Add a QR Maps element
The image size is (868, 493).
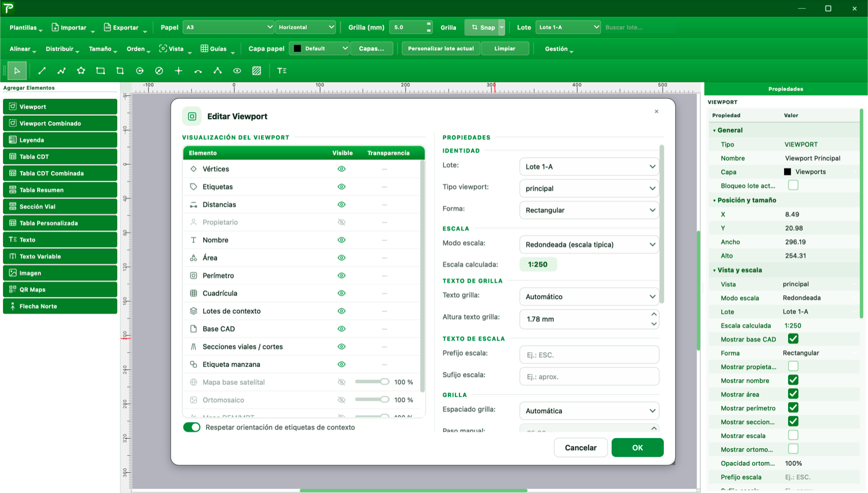(60, 289)
